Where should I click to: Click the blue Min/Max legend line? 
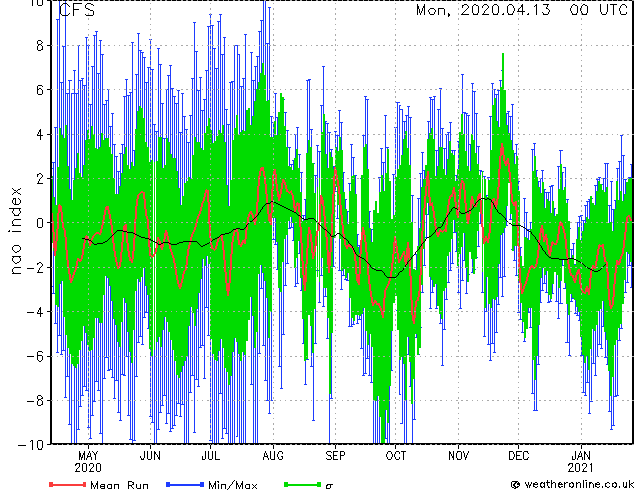pyautogui.click(x=185, y=484)
